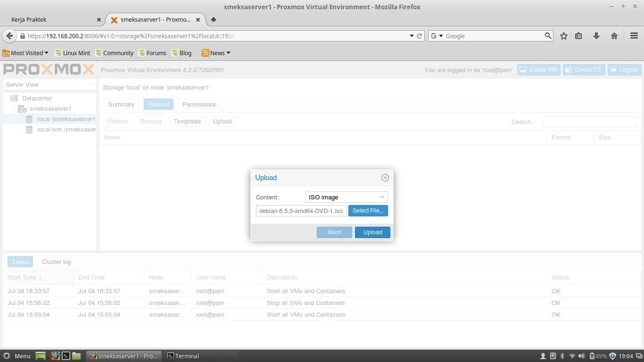Open the Blog bookmark

coord(182,53)
